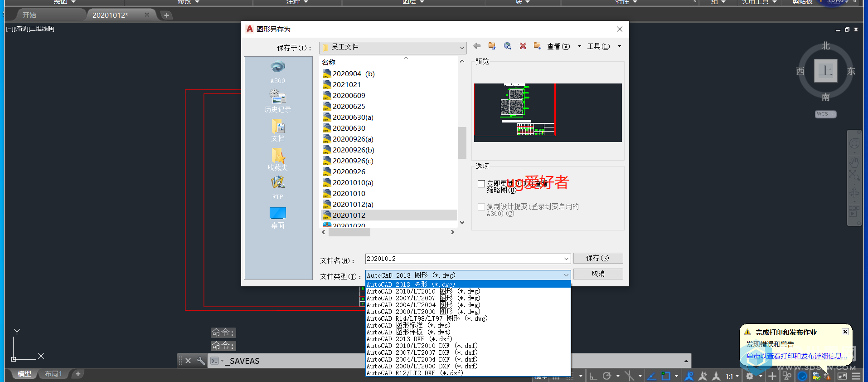Delete selected file with red X icon

click(x=523, y=46)
